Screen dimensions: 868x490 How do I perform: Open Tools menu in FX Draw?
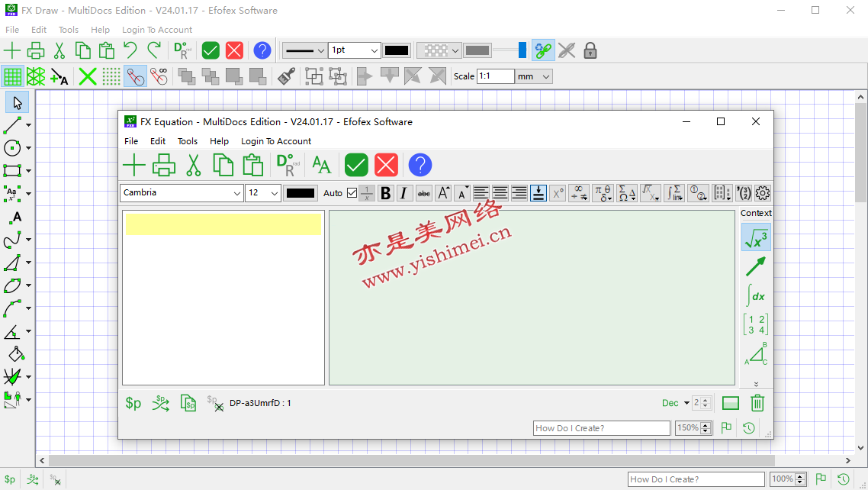coord(69,30)
